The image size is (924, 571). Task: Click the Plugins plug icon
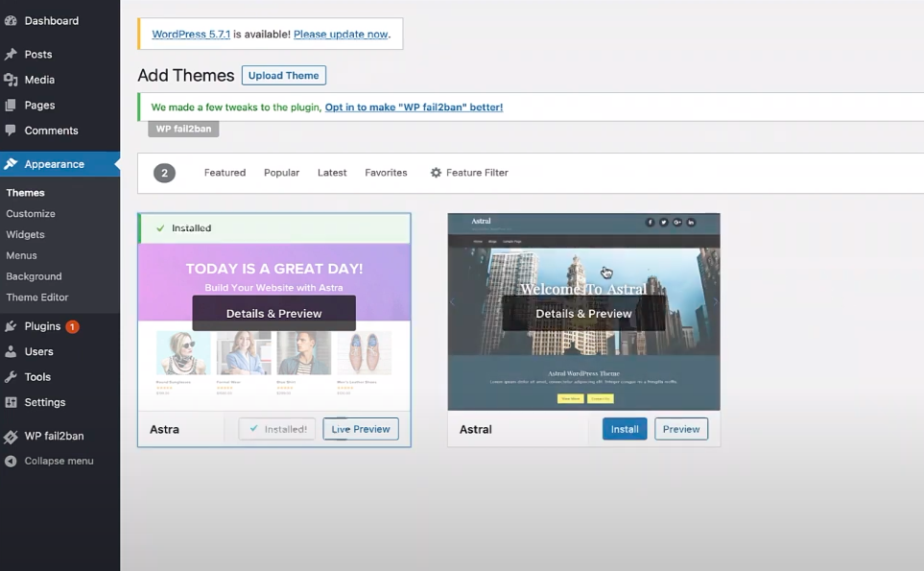pyautogui.click(x=11, y=326)
